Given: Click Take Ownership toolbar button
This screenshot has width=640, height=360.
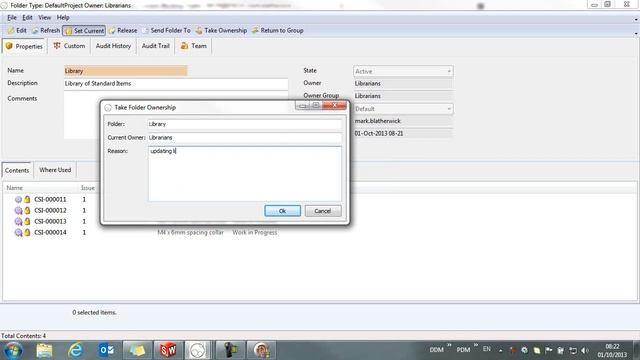Looking at the screenshot, I should pos(221,31).
